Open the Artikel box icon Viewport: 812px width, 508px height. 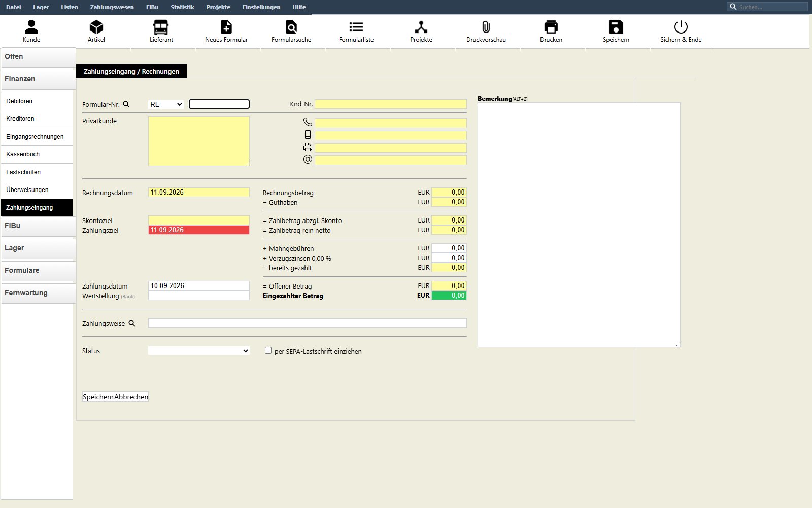(x=96, y=27)
